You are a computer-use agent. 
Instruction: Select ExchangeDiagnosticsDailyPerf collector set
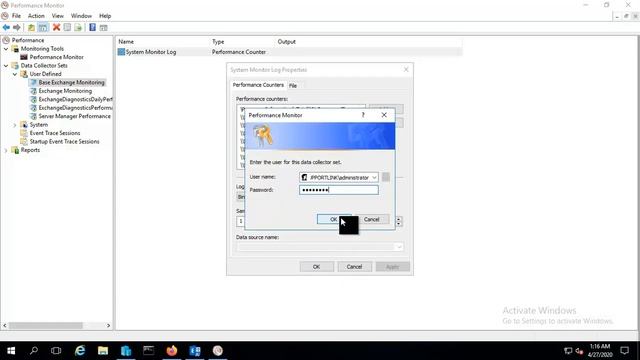(75, 99)
